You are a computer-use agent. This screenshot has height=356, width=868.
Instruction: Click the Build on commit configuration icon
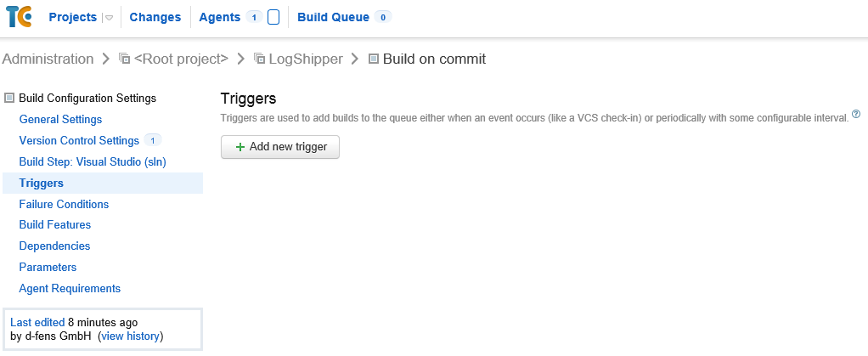point(374,59)
